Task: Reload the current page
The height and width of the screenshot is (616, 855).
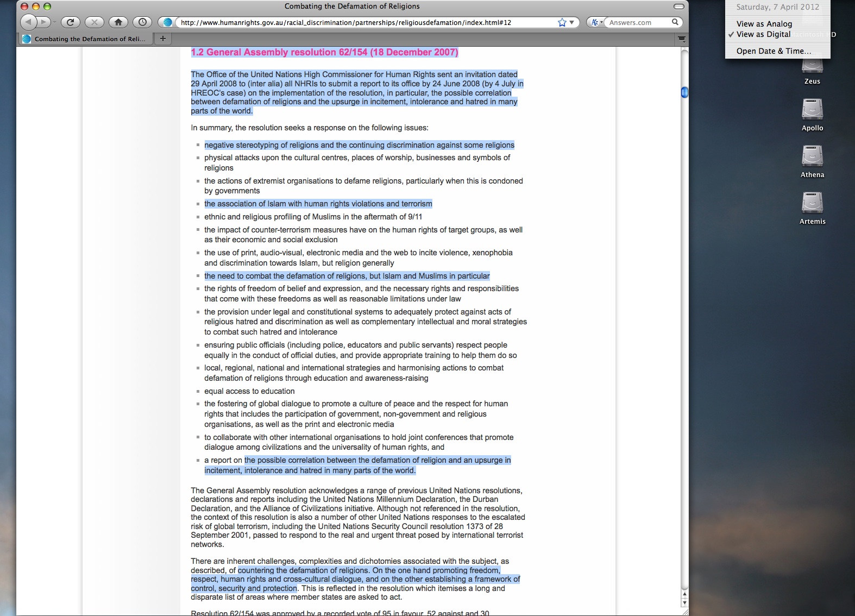Action: point(70,22)
